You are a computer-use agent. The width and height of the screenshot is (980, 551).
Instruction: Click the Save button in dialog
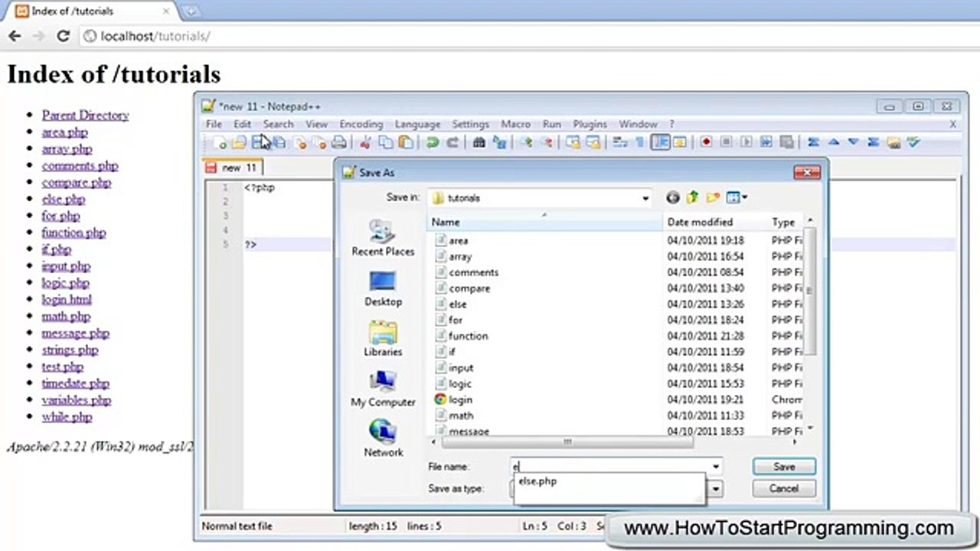784,466
